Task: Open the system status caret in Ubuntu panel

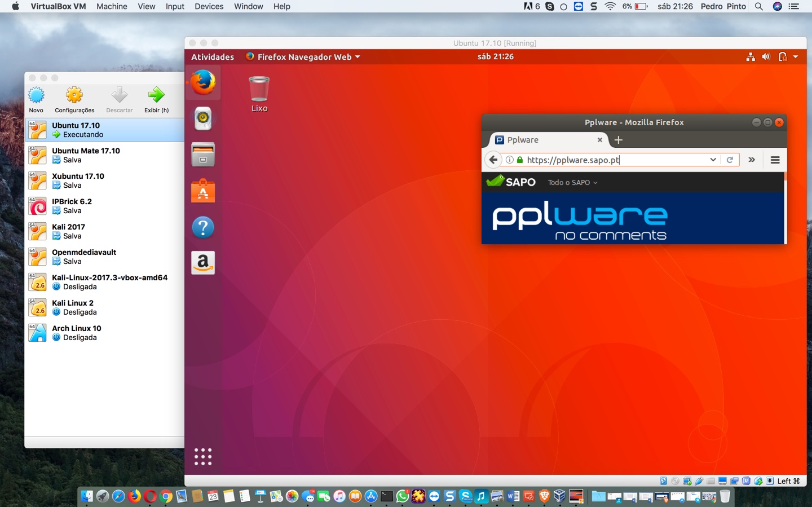Action: click(796, 56)
